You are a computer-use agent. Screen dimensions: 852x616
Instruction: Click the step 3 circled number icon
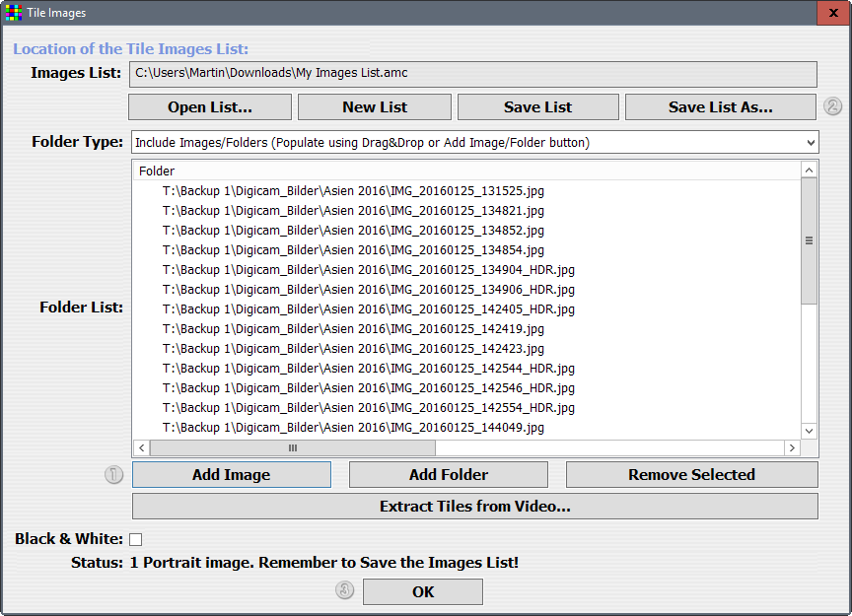point(344,590)
